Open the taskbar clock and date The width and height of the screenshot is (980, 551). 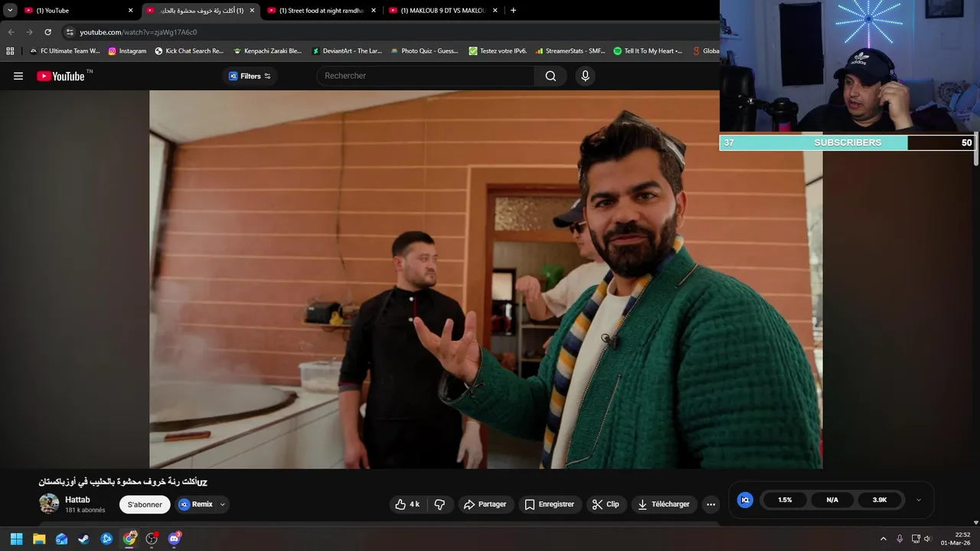pos(956,539)
